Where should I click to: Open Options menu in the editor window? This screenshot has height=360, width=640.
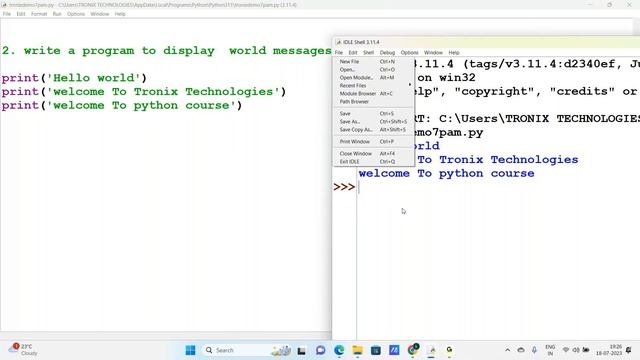pos(76,14)
